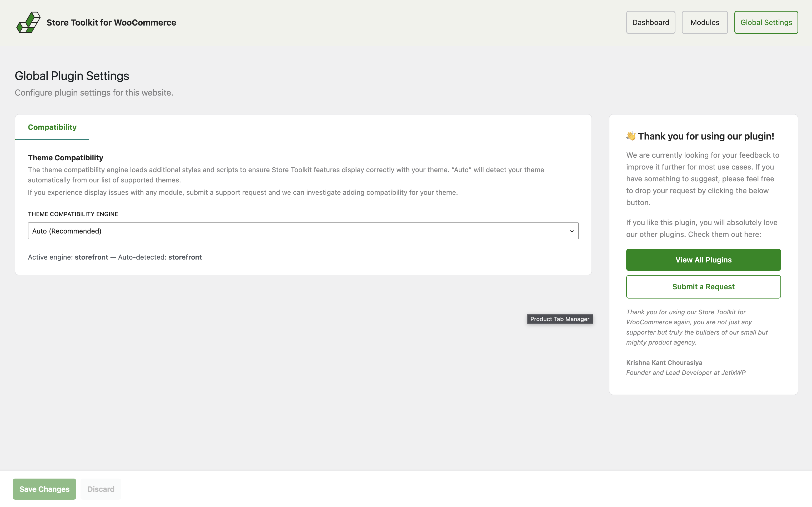Viewport: 812px width, 507px height.
Task: Switch to the Compatibility tab
Action: tap(52, 127)
